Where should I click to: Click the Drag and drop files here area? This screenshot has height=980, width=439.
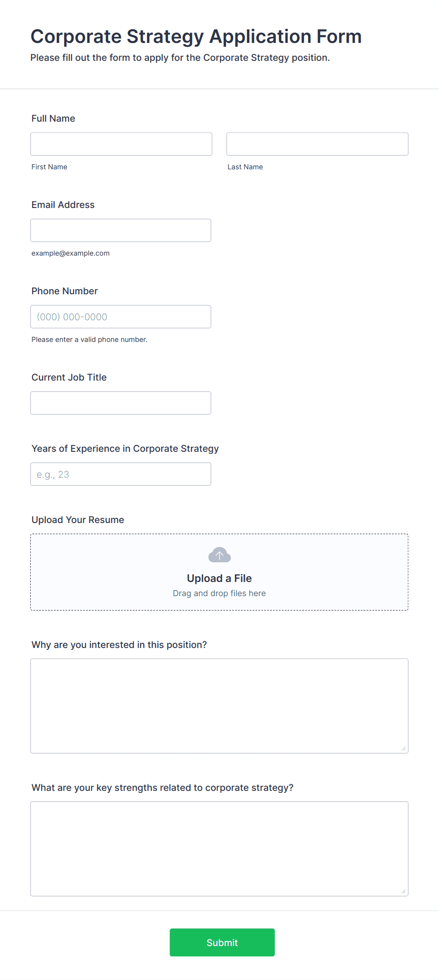219,593
